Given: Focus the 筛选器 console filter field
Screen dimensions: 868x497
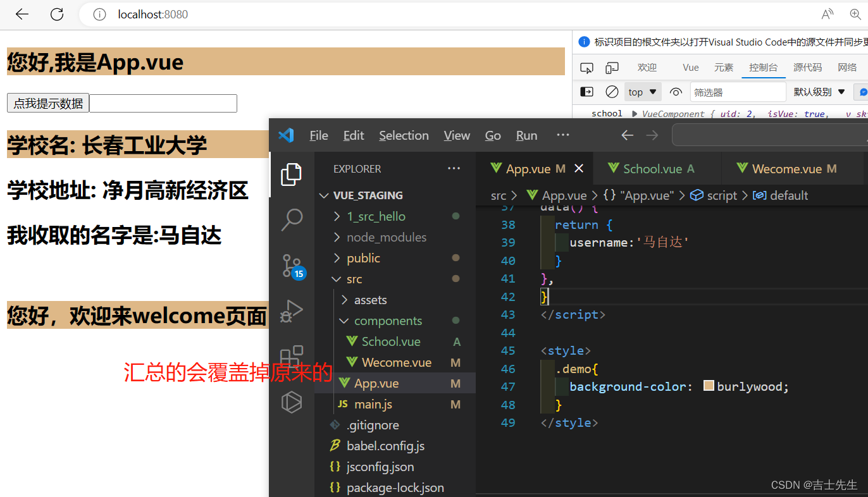Looking at the screenshot, I should pyautogui.click(x=738, y=92).
